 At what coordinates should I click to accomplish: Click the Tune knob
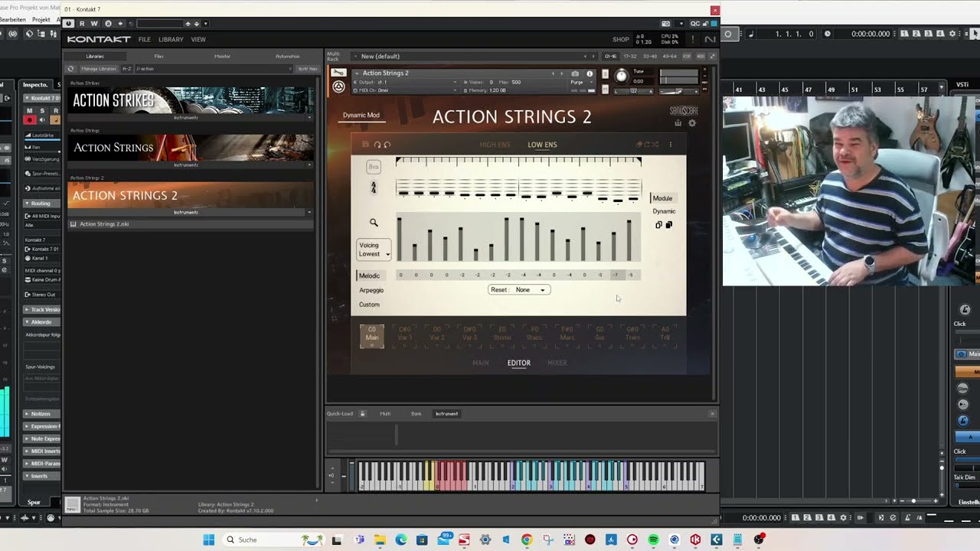point(621,76)
